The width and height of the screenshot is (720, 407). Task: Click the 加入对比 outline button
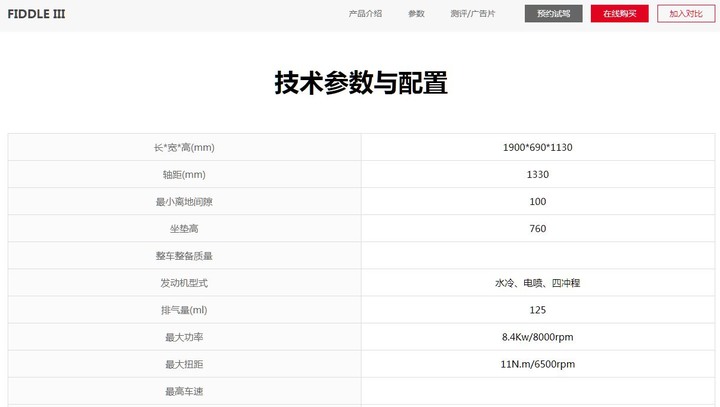686,14
